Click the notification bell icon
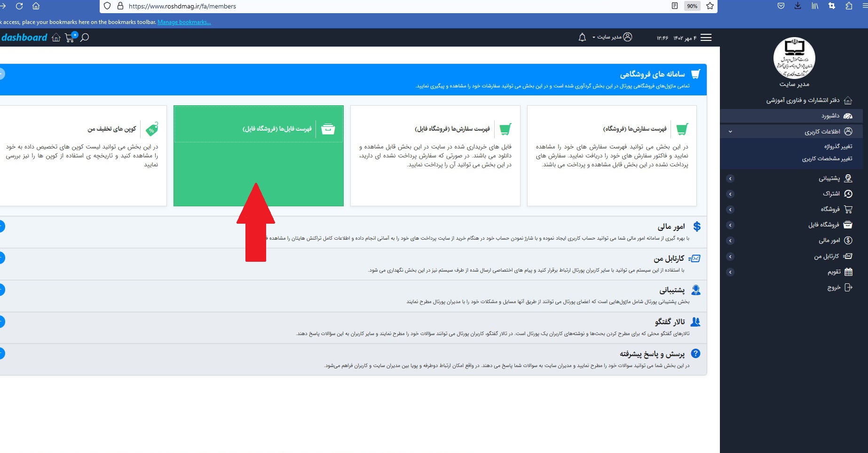 pos(582,38)
